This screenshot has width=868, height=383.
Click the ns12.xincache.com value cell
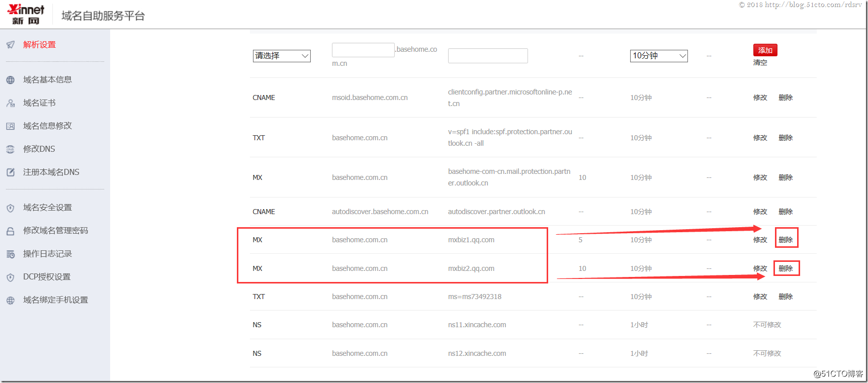point(477,353)
